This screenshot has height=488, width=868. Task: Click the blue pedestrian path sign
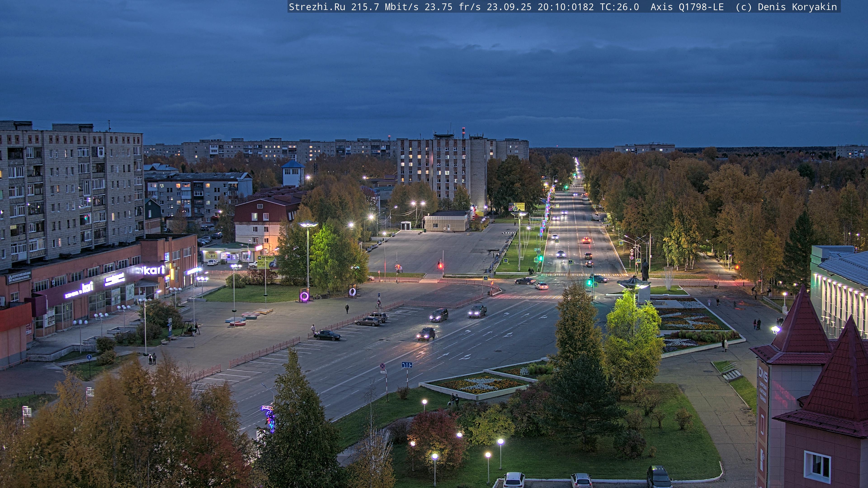pos(89,357)
